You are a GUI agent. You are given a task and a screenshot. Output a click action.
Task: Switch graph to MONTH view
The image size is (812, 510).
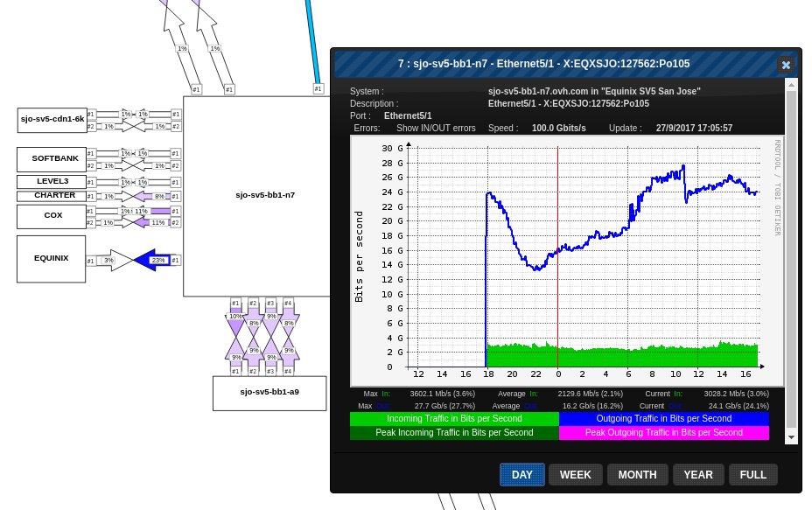point(638,475)
